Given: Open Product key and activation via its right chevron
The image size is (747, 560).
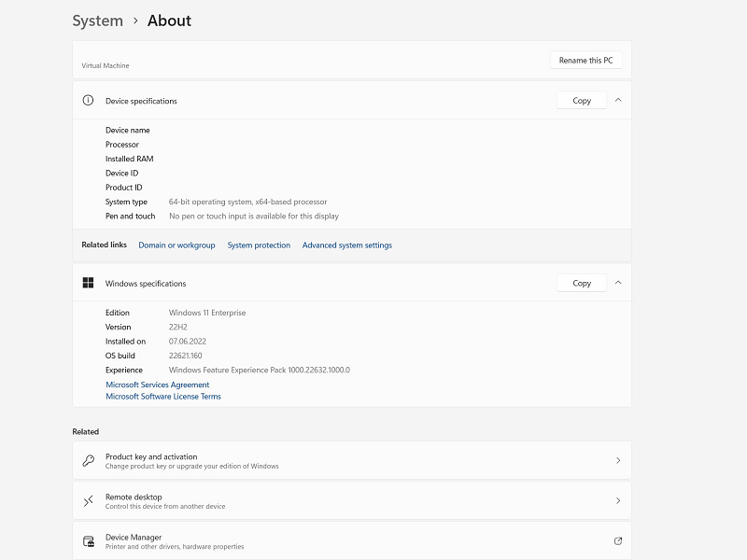Looking at the screenshot, I should click(618, 461).
